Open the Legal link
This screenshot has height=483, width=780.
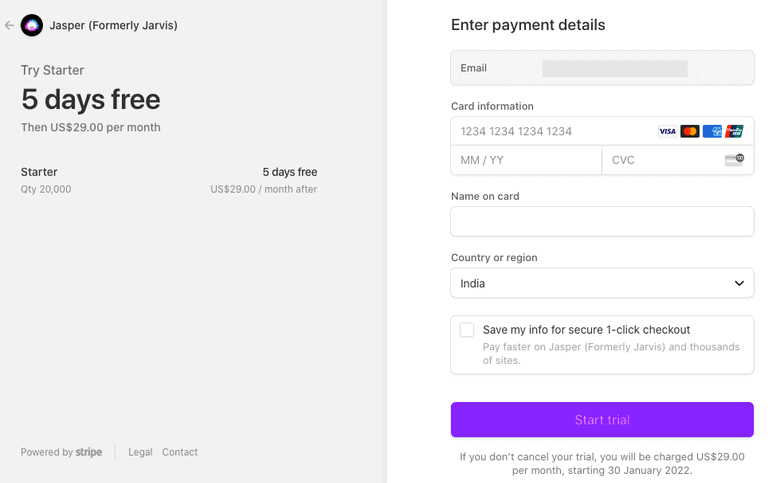(x=140, y=452)
